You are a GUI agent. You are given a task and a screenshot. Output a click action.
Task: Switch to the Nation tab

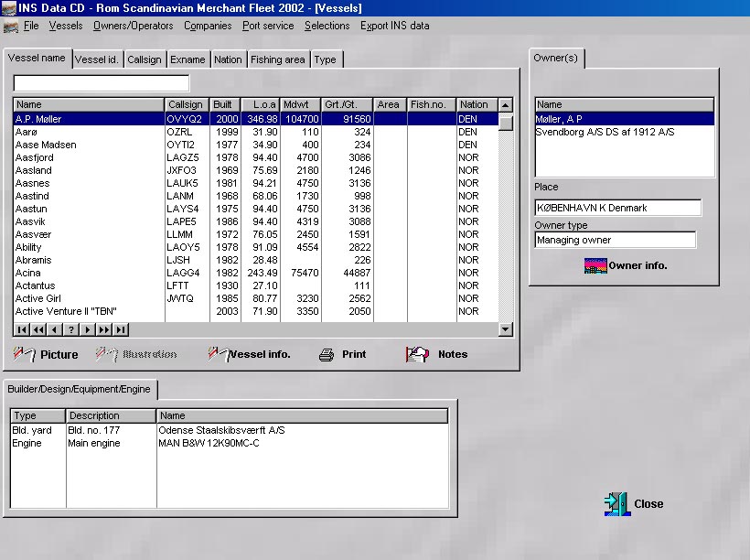pyautogui.click(x=228, y=59)
